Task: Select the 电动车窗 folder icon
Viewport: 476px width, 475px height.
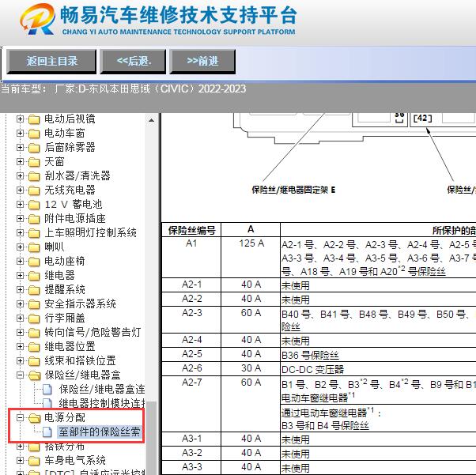Action: tap(34, 134)
